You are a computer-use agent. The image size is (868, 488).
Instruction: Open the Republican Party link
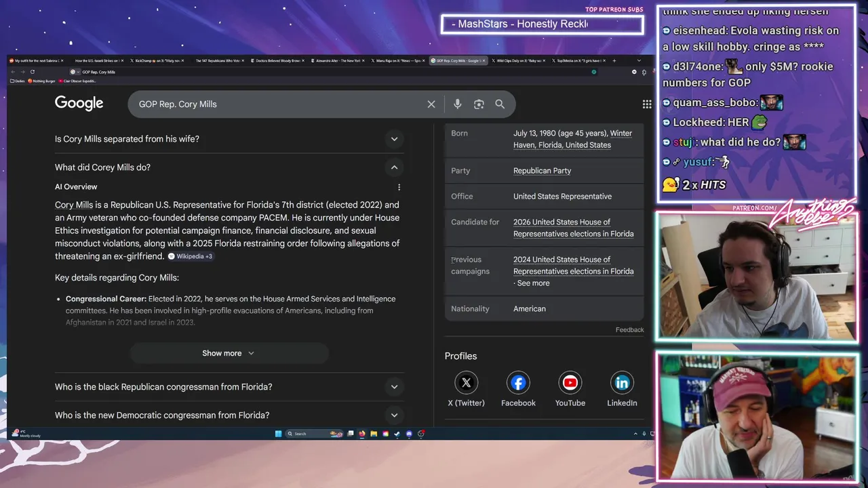(542, 171)
